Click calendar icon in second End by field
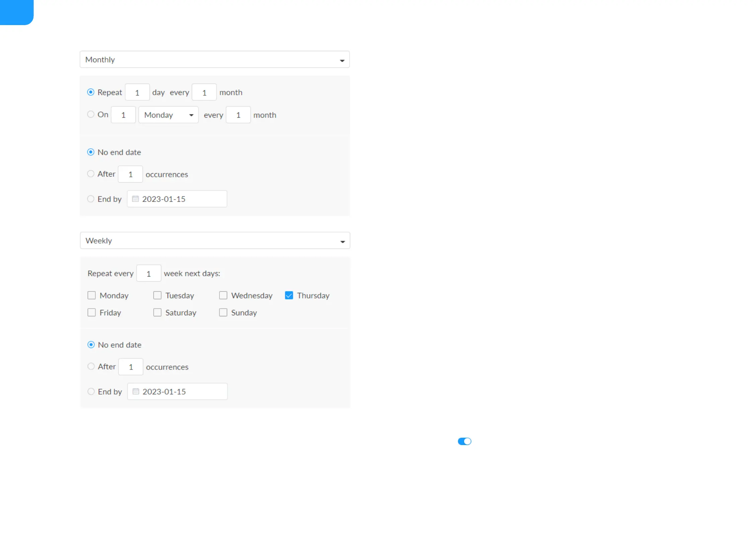The height and width of the screenshot is (535, 756). pyautogui.click(x=135, y=392)
